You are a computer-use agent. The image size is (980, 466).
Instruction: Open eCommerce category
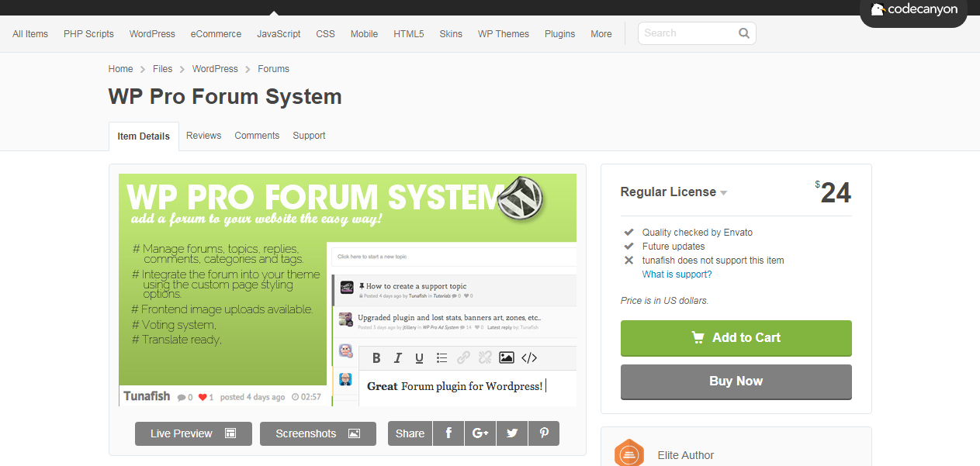pos(216,34)
